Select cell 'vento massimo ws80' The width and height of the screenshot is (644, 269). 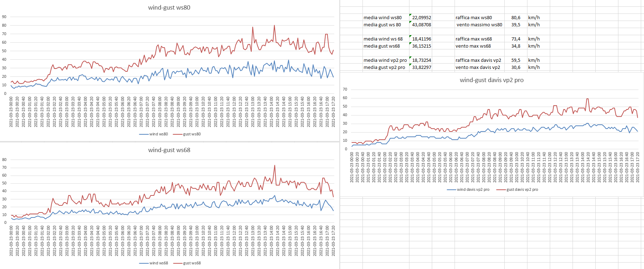[x=479, y=25]
